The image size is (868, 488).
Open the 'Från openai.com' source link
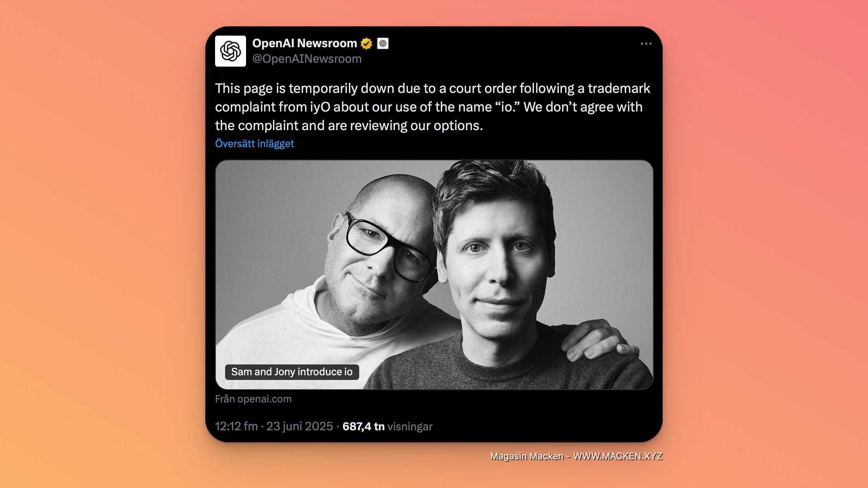coord(253,399)
